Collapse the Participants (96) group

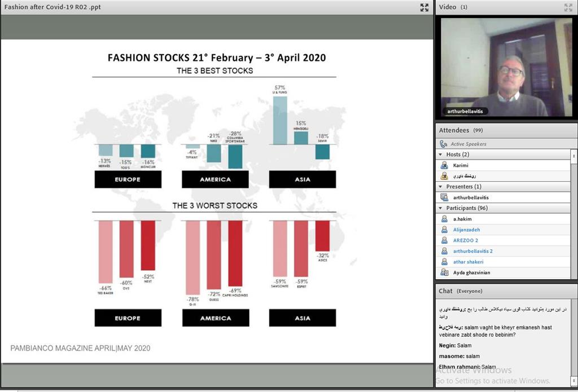(x=440, y=208)
